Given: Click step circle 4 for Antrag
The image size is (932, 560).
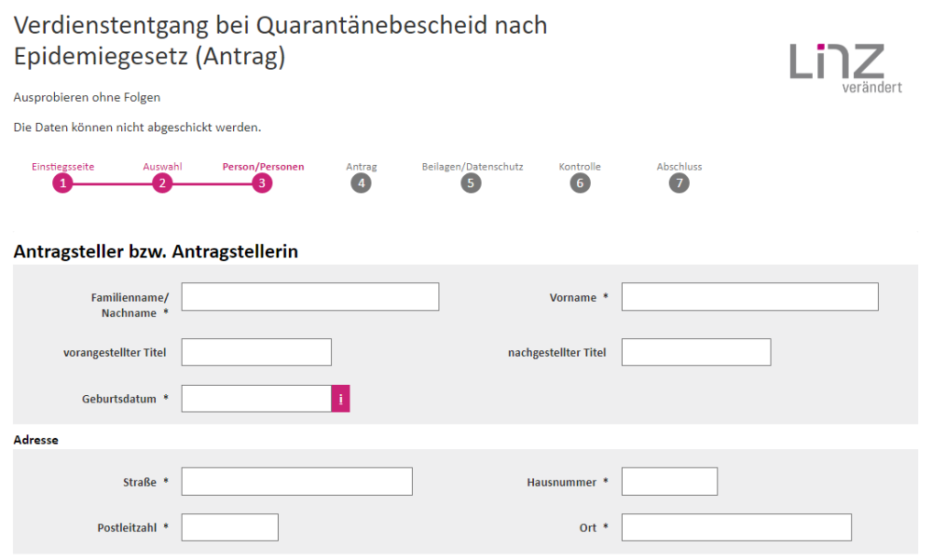Looking at the screenshot, I should 362,183.
